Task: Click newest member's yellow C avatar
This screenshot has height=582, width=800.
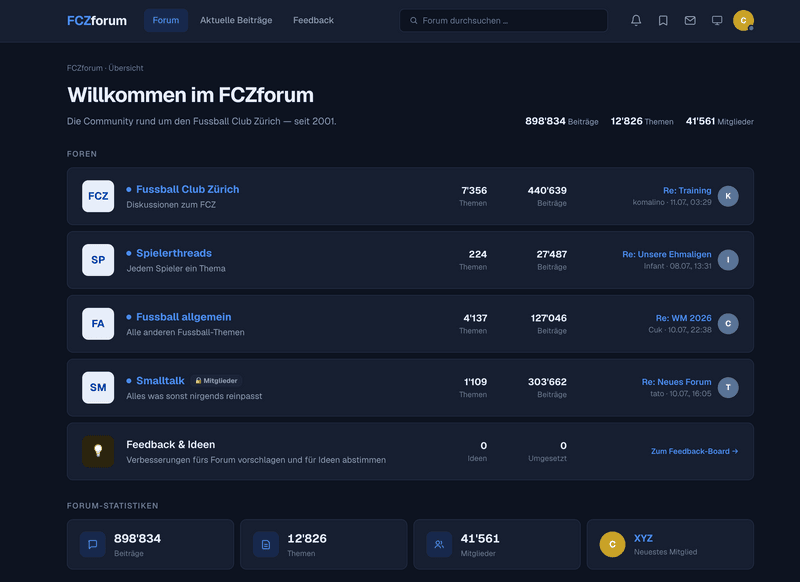Action: click(612, 544)
